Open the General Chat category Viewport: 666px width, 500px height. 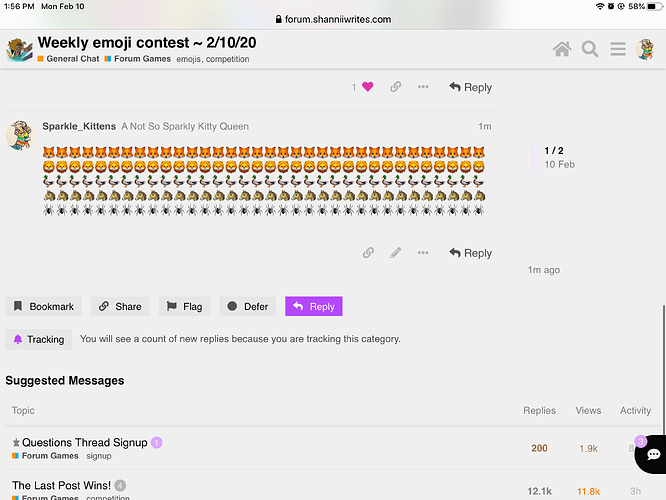(x=68, y=59)
